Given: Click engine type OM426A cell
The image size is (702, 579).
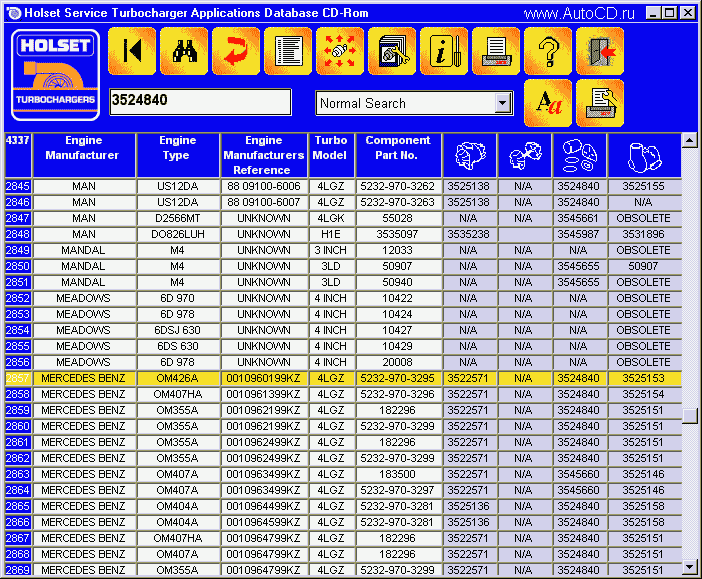Looking at the screenshot, I should [x=177, y=378].
